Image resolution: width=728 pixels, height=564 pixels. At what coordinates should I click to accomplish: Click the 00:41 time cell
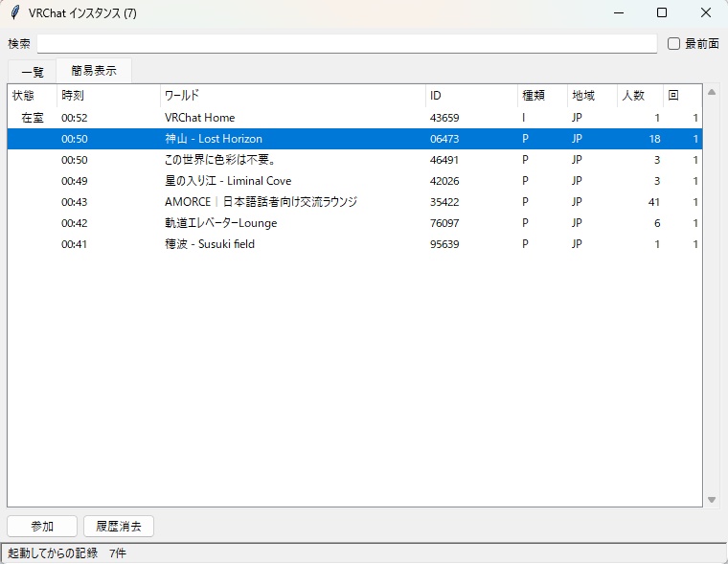[75, 244]
